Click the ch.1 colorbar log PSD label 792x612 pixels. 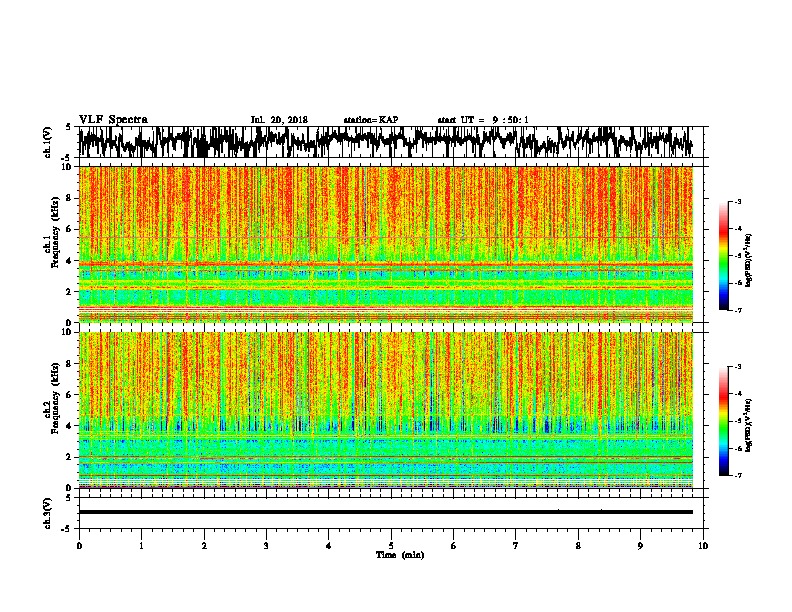(x=749, y=261)
